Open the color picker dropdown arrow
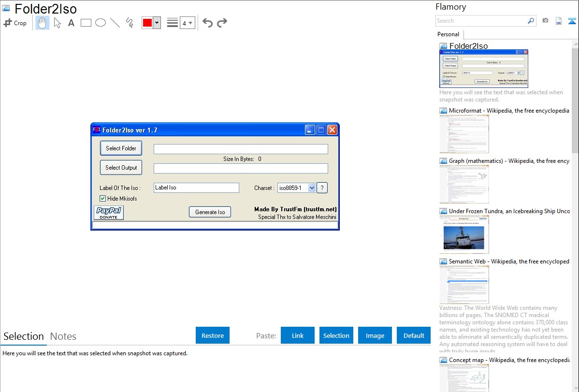The width and height of the screenshot is (579, 392). click(157, 23)
